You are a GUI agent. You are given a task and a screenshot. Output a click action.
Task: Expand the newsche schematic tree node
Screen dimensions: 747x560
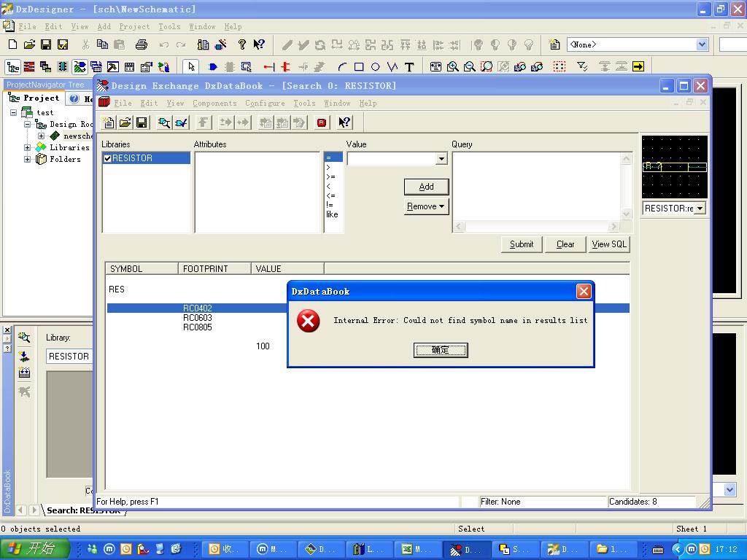click(41, 136)
